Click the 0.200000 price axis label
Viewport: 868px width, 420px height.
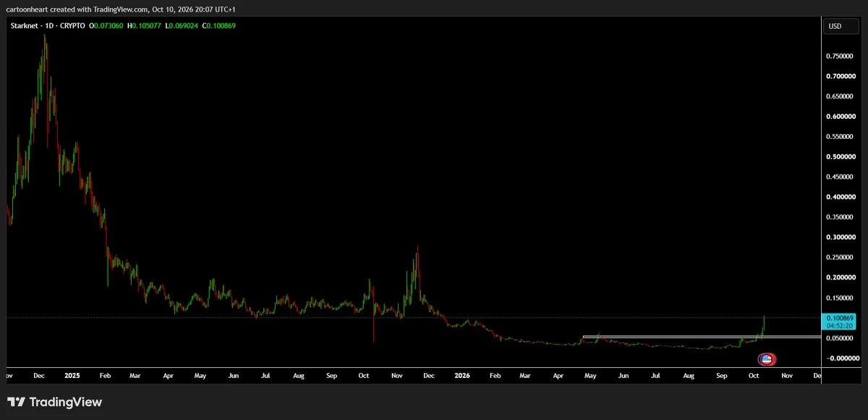coord(841,278)
